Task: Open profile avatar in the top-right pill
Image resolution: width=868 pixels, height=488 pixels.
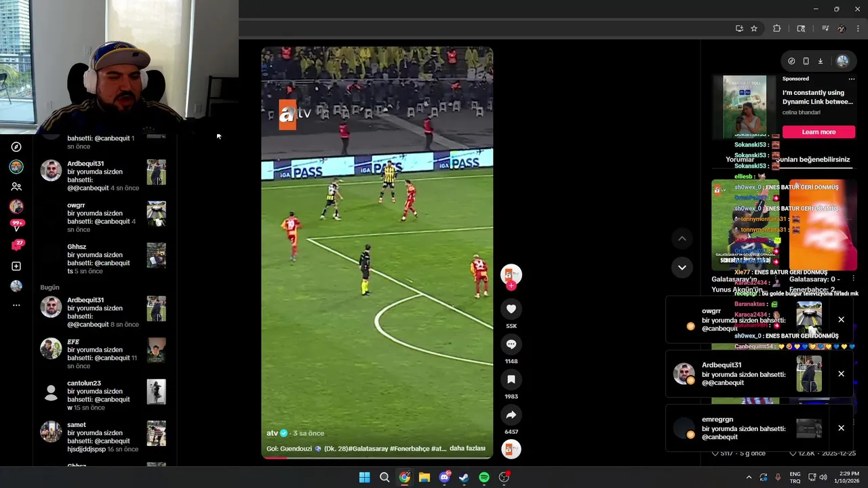Action: click(x=842, y=61)
